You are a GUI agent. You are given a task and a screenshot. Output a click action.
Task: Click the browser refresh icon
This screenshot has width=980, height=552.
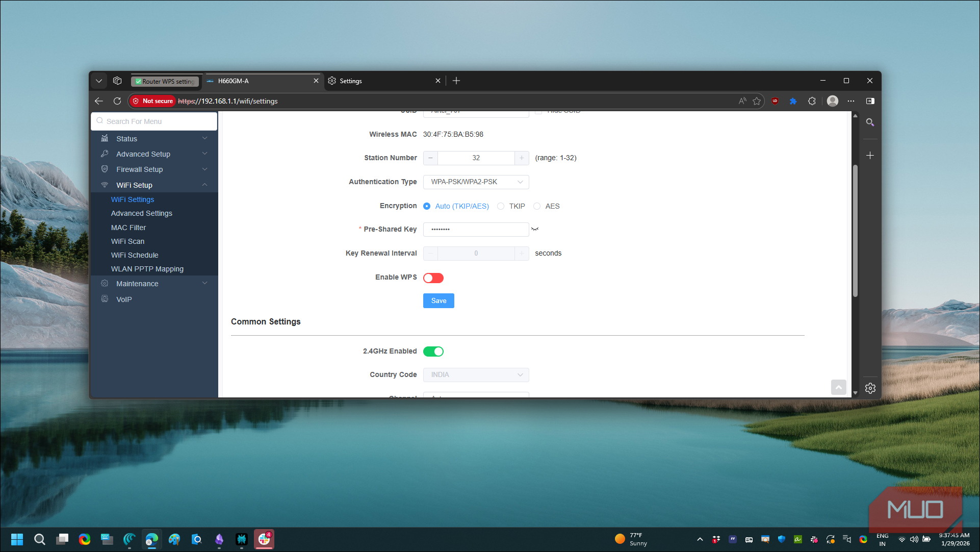(117, 101)
